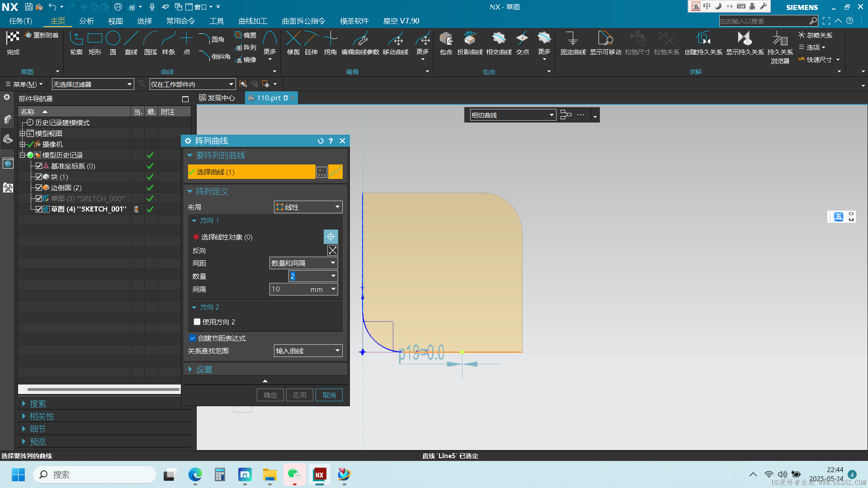Screen dimensions: 868x488
Task: Select Intersection Curve (相交曲线) tool
Action: 499,43
